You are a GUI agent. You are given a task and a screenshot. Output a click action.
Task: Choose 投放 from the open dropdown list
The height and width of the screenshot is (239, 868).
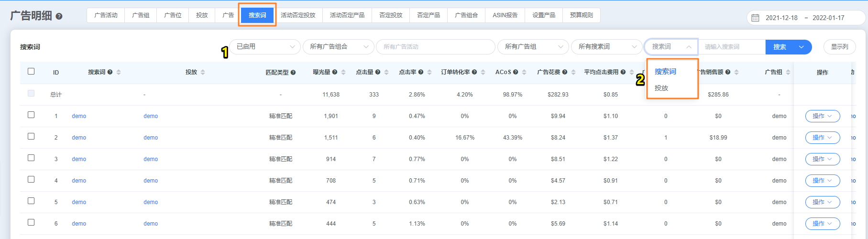[661, 88]
